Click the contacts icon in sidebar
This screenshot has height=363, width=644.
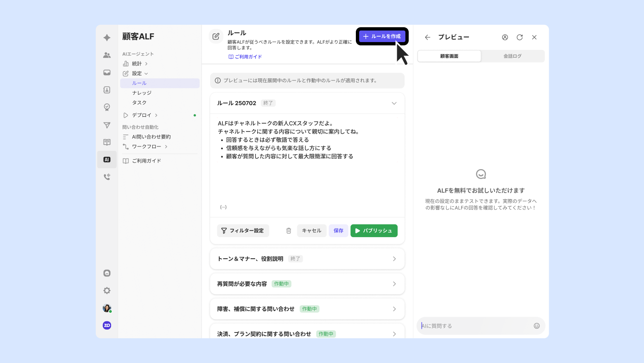(x=107, y=90)
